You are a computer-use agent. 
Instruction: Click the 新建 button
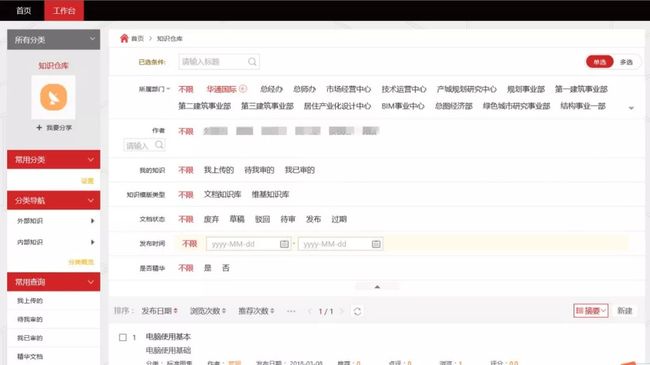coord(625,311)
